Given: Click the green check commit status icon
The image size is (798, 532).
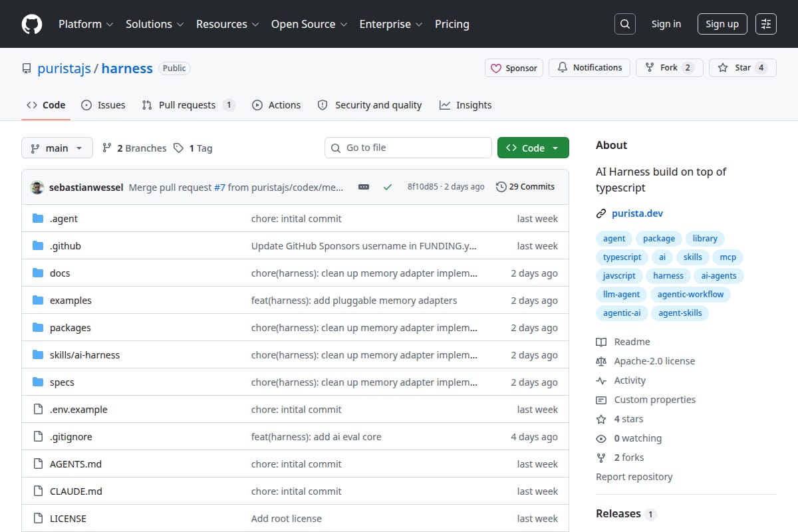Looking at the screenshot, I should (x=388, y=187).
